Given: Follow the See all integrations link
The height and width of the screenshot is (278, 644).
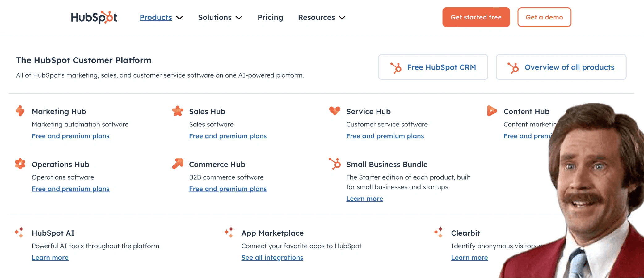Looking at the screenshot, I should pos(272,258).
